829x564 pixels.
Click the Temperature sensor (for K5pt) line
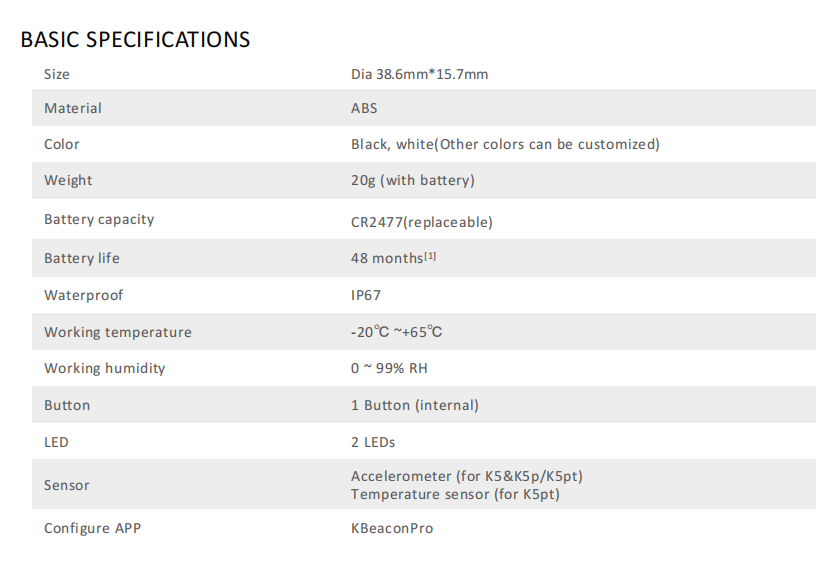(x=455, y=494)
